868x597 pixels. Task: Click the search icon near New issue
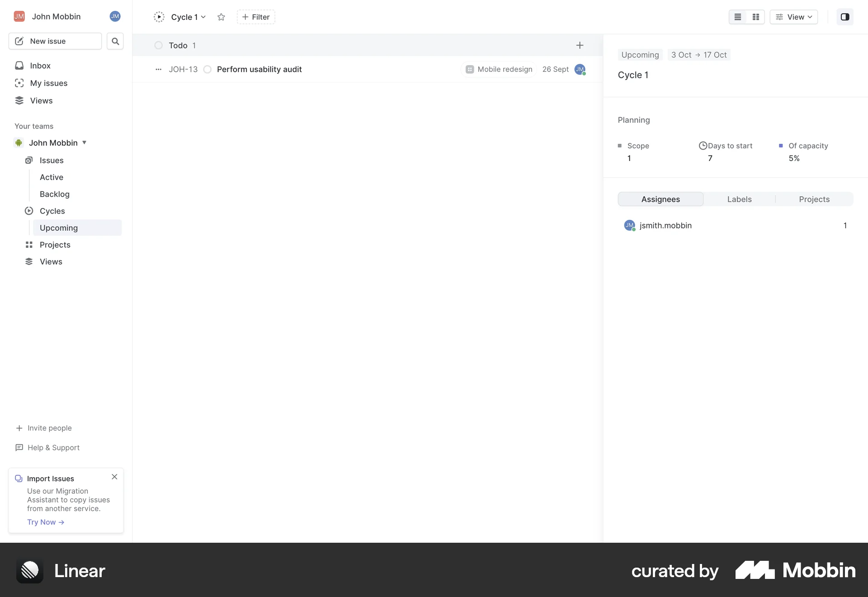(x=115, y=41)
